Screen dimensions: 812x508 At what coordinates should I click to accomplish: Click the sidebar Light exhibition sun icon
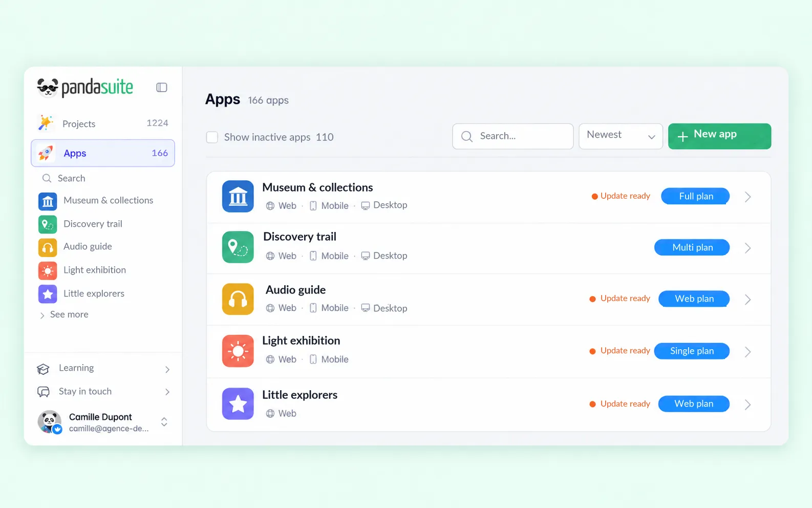coord(48,270)
